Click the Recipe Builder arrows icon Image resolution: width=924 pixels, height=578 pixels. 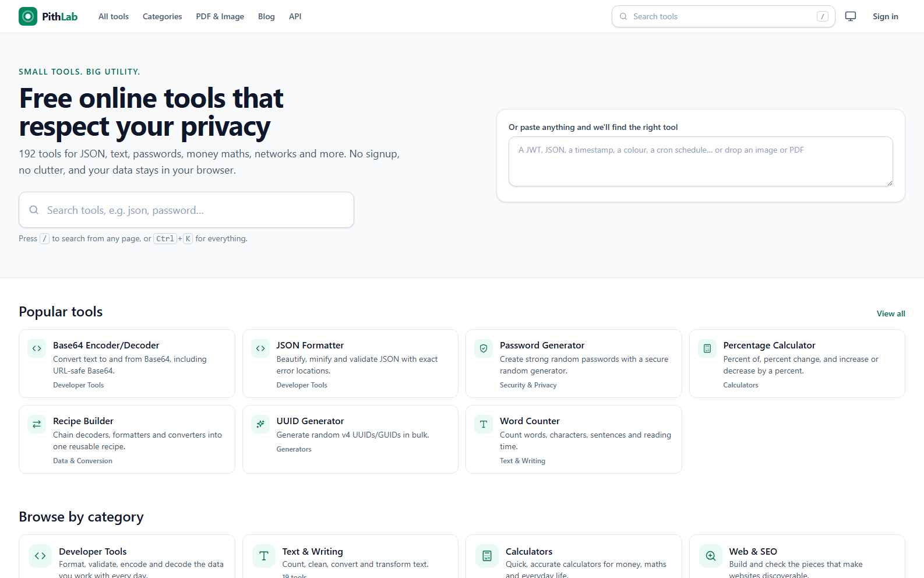point(37,424)
